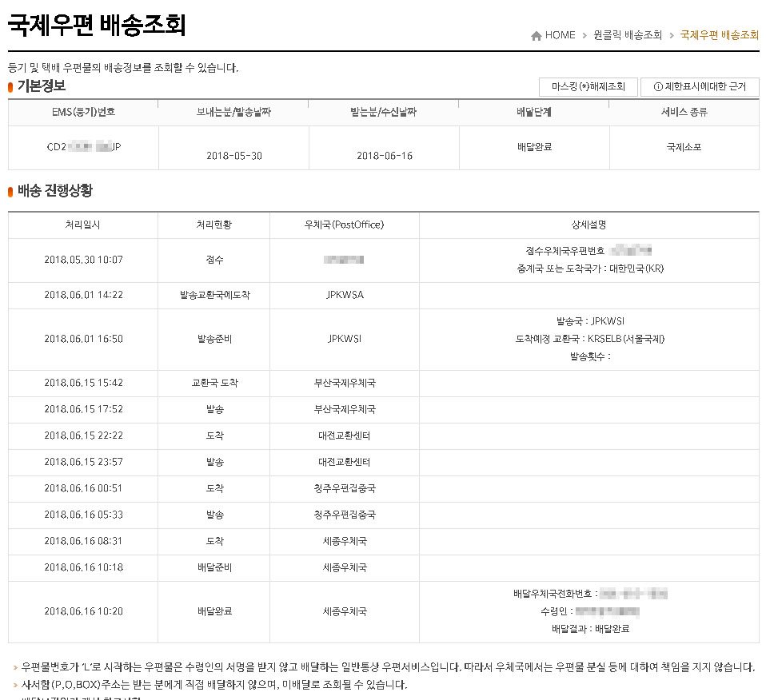Viewport: 766px width, 700px height.
Task: Click 청주우편집중국 in the 00:51 row
Action: pos(345,488)
